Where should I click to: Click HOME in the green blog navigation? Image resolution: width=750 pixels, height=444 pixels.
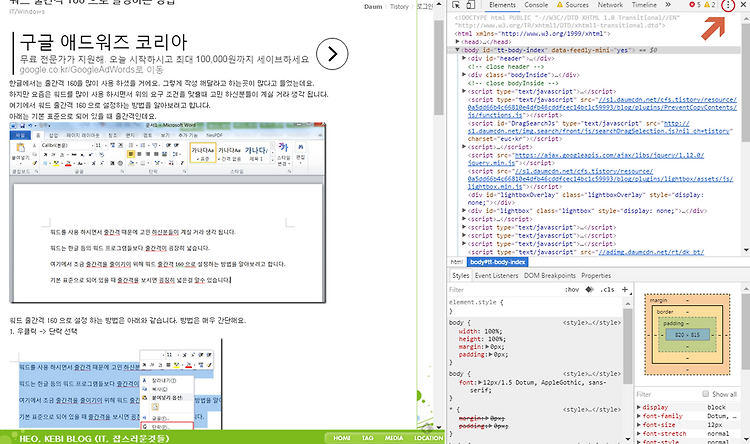[x=342, y=438]
